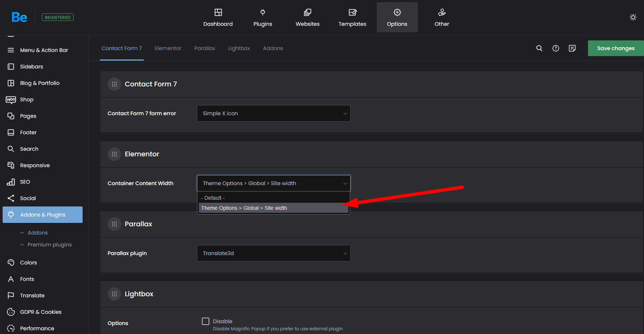644x334 pixels.
Task: Click the Lightbox section heading
Action: (139, 294)
